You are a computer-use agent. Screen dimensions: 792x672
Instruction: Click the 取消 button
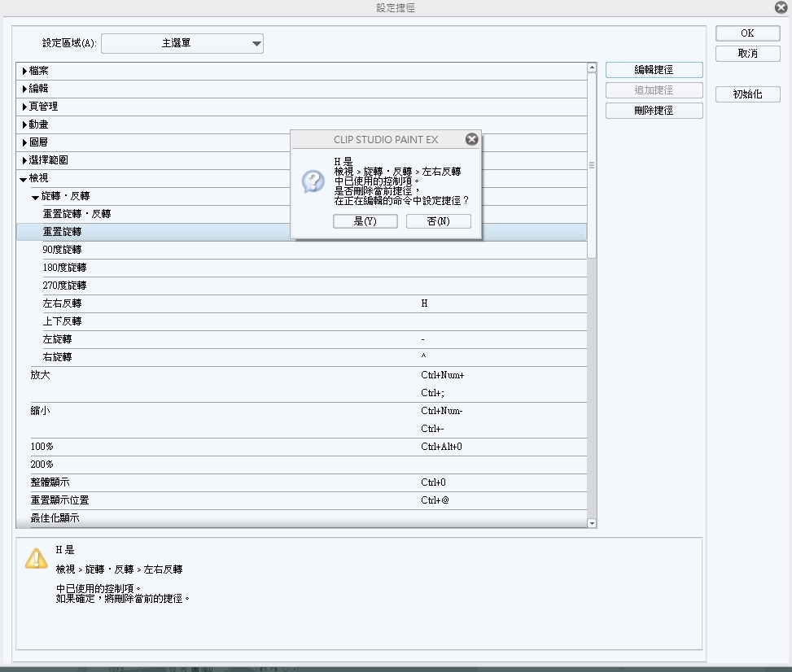[747, 54]
